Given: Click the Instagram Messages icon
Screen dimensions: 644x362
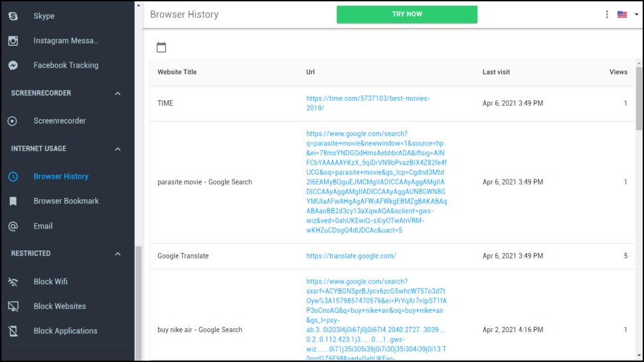Looking at the screenshot, I should tap(13, 41).
